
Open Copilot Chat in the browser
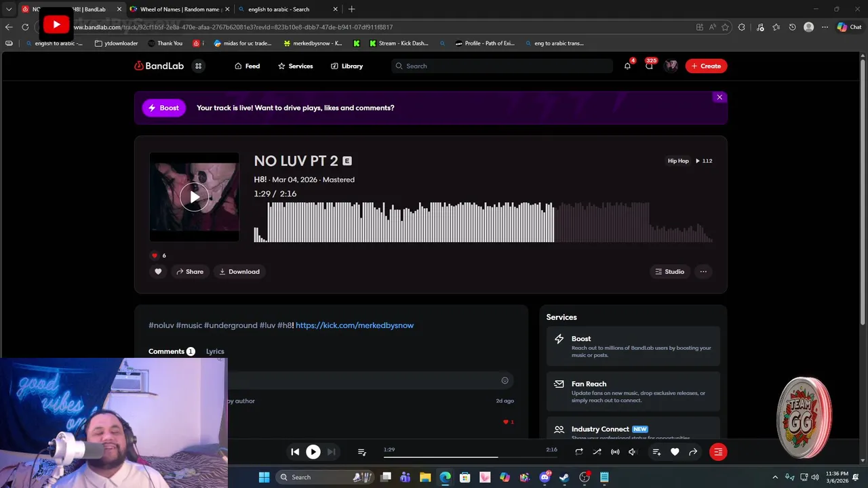(849, 27)
